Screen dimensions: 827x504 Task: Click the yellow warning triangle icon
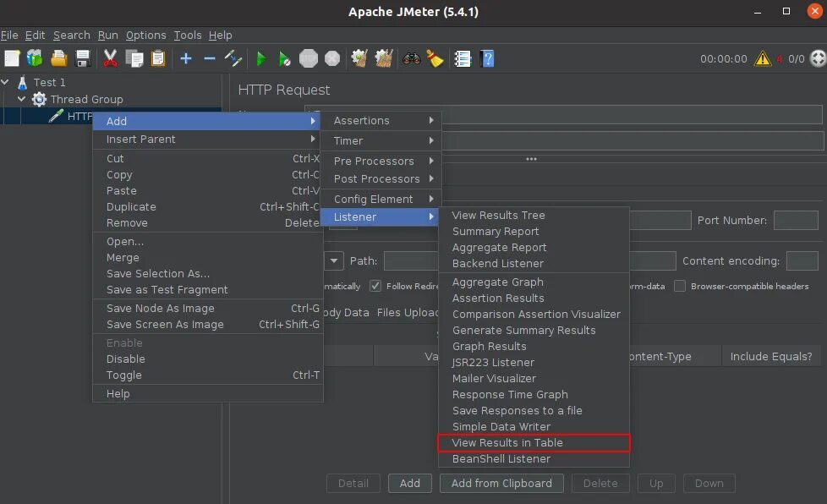coord(763,58)
